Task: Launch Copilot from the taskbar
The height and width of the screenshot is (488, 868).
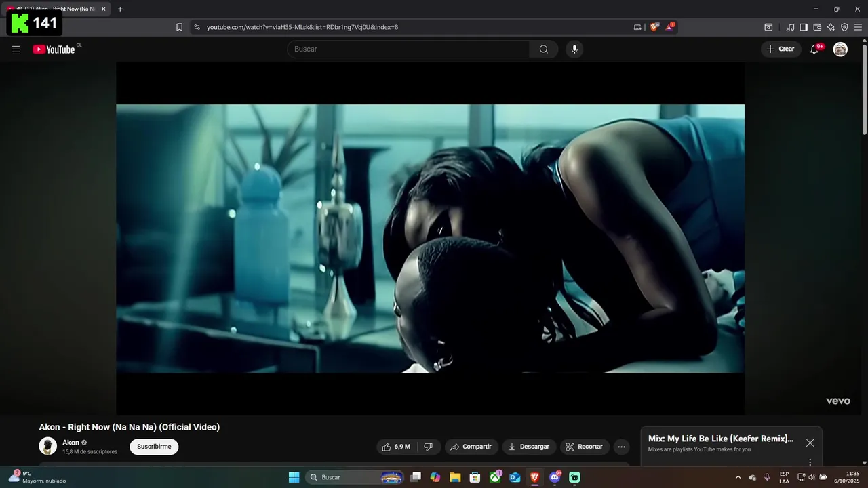Action: point(435,477)
